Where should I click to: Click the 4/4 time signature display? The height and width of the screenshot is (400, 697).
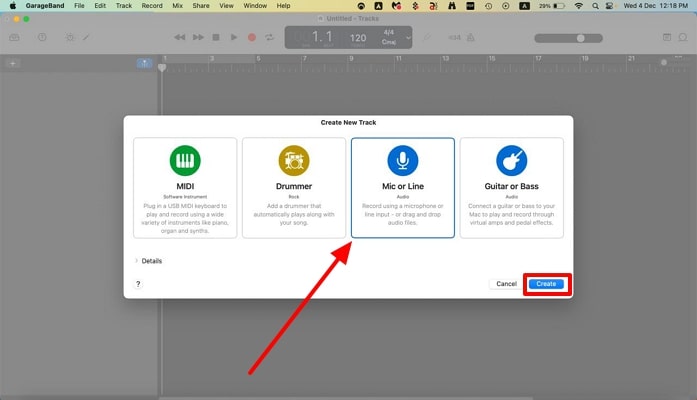point(389,32)
